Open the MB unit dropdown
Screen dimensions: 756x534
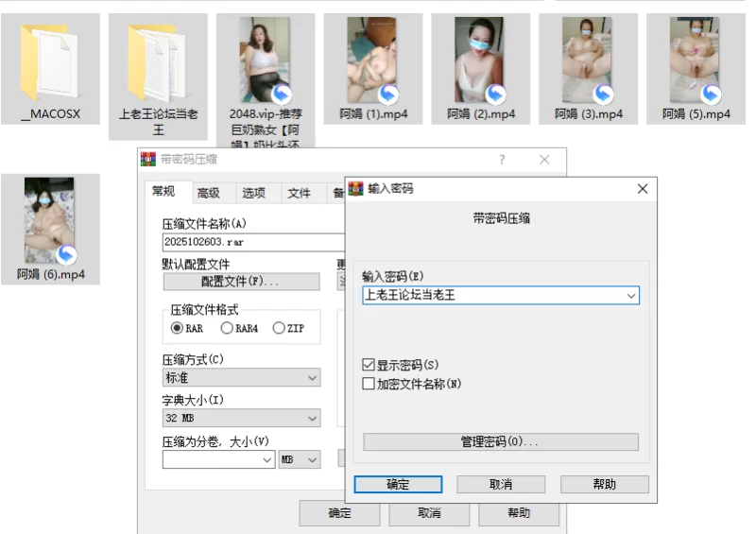coord(300,459)
